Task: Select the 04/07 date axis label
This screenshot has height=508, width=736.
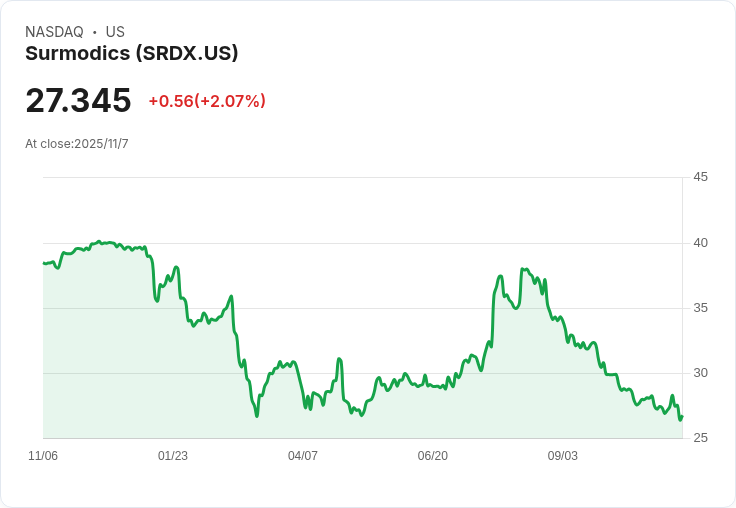Action: click(303, 456)
